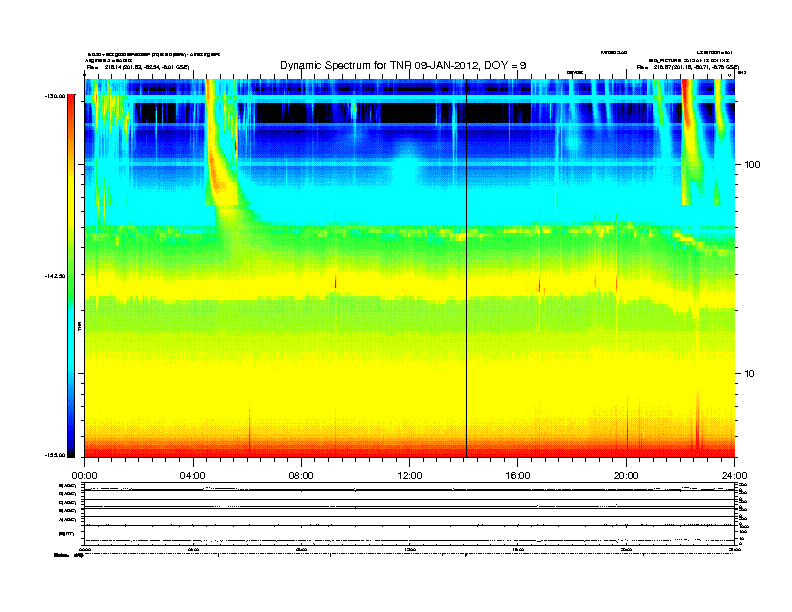Click the red type III burst near 04:45
This screenshot has width=792, height=612.
(x=217, y=172)
